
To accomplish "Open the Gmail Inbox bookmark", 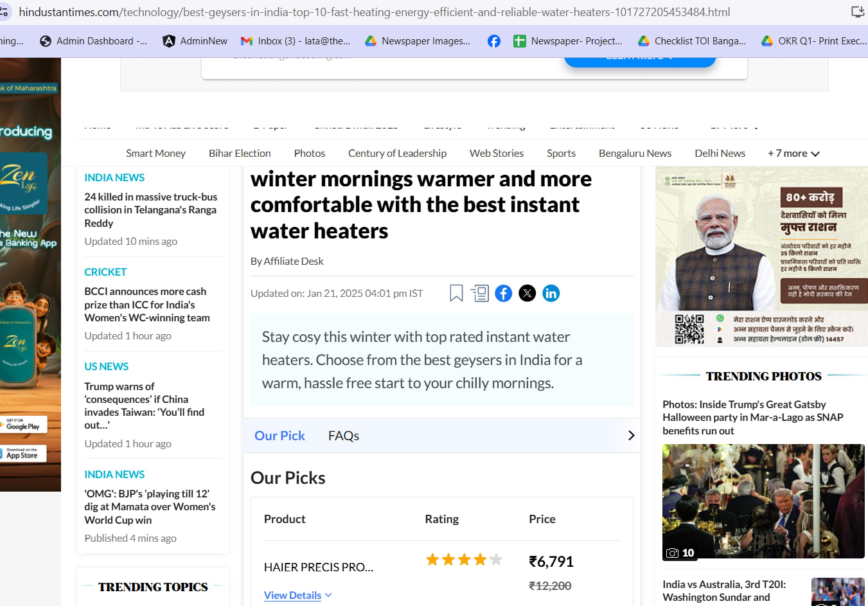I will click(x=296, y=41).
